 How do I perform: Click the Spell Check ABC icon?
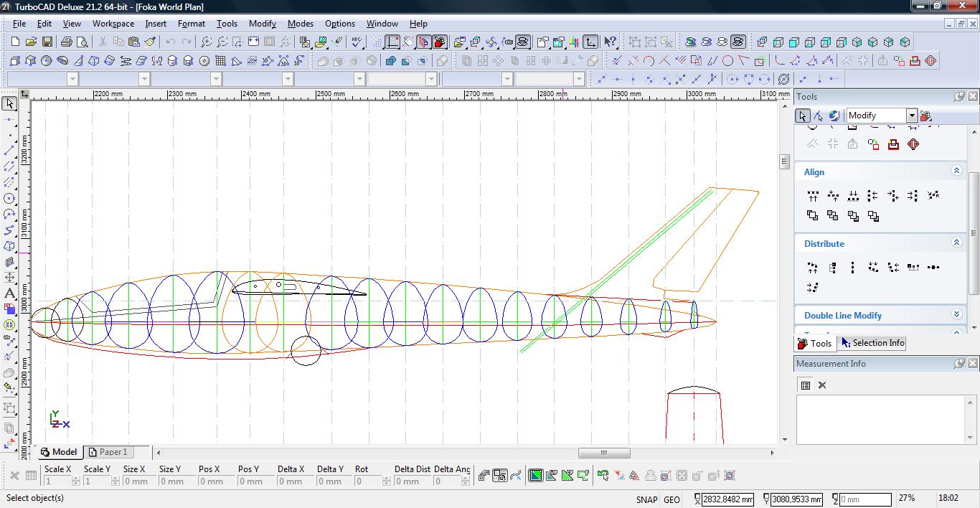(x=357, y=42)
